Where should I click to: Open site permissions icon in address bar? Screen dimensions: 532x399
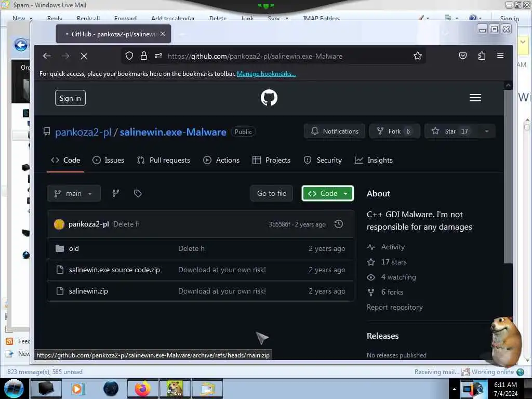coord(158,56)
